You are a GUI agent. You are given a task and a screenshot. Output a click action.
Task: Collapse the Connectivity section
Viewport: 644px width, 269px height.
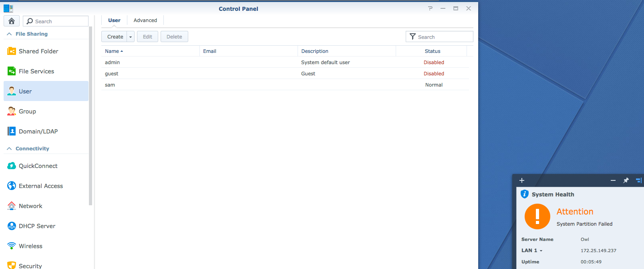[9, 149]
